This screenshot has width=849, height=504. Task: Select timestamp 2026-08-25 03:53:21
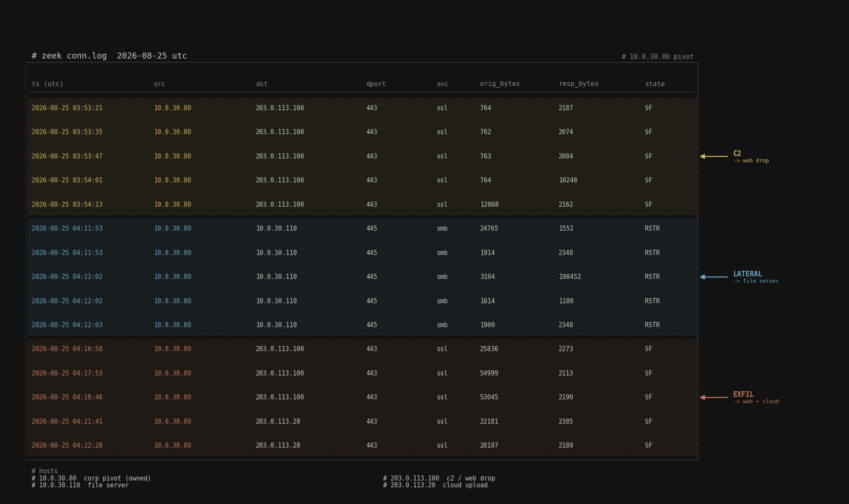point(67,108)
